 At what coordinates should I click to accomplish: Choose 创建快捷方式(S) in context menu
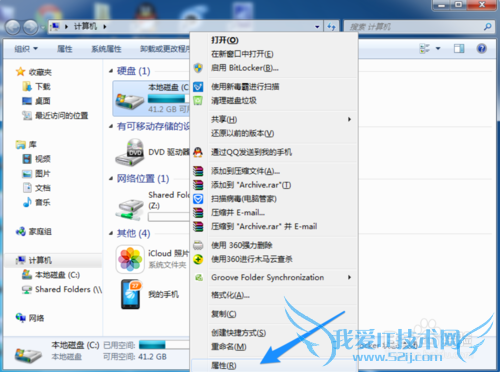[x=274, y=333]
